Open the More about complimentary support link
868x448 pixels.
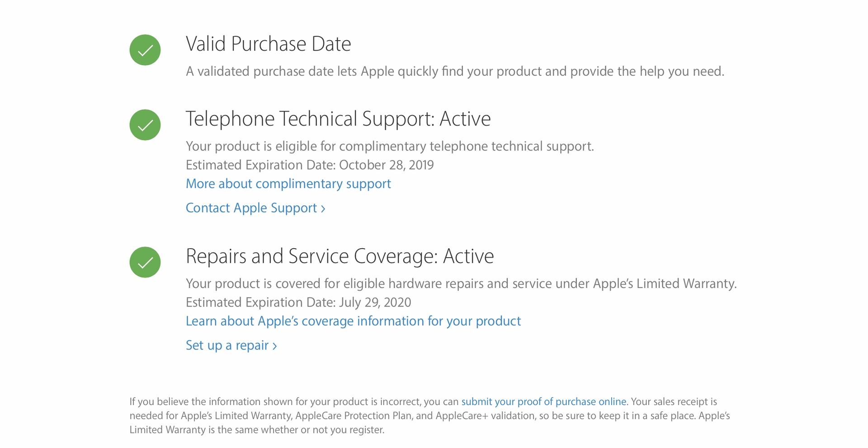(288, 184)
